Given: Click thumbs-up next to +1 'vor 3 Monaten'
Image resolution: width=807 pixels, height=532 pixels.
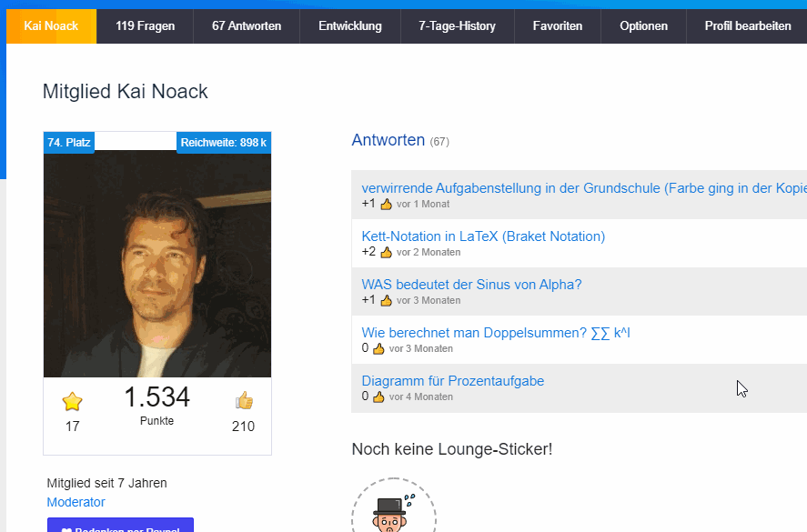Looking at the screenshot, I should [386, 300].
